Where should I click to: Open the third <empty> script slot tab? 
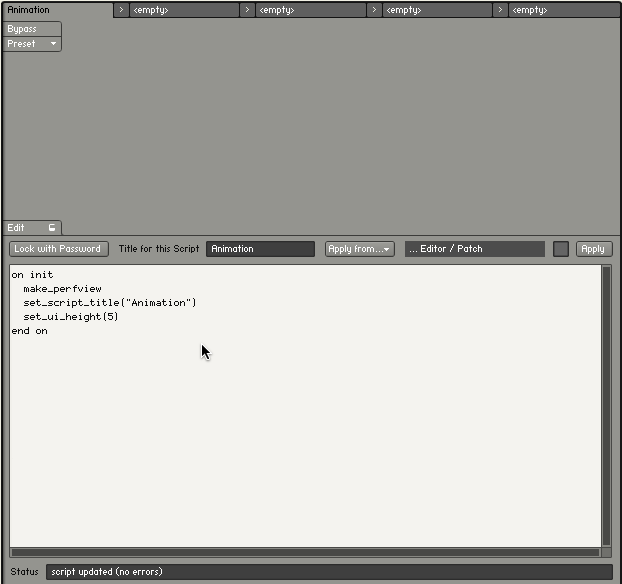[x=311, y=10]
